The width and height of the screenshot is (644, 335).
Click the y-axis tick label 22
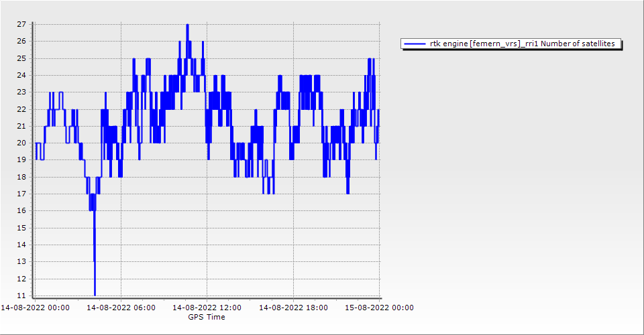pyautogui.click(x=21, y=109)
